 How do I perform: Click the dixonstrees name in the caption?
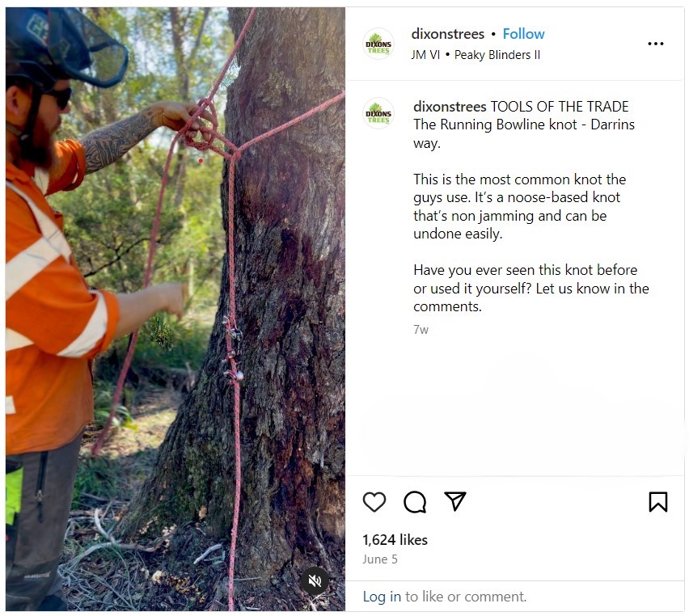(449, 106)
